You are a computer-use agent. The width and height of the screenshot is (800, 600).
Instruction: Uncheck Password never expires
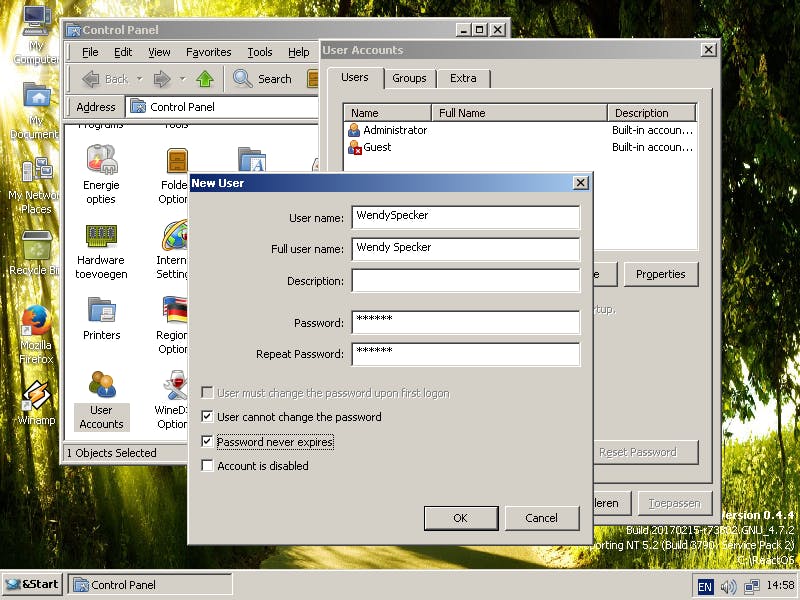[x=207, y=441]
